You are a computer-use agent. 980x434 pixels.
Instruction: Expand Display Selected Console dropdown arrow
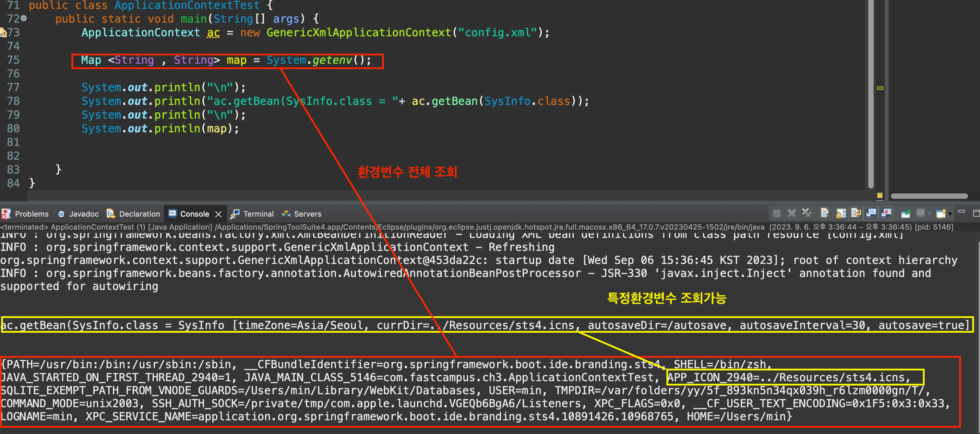point(929,214)
